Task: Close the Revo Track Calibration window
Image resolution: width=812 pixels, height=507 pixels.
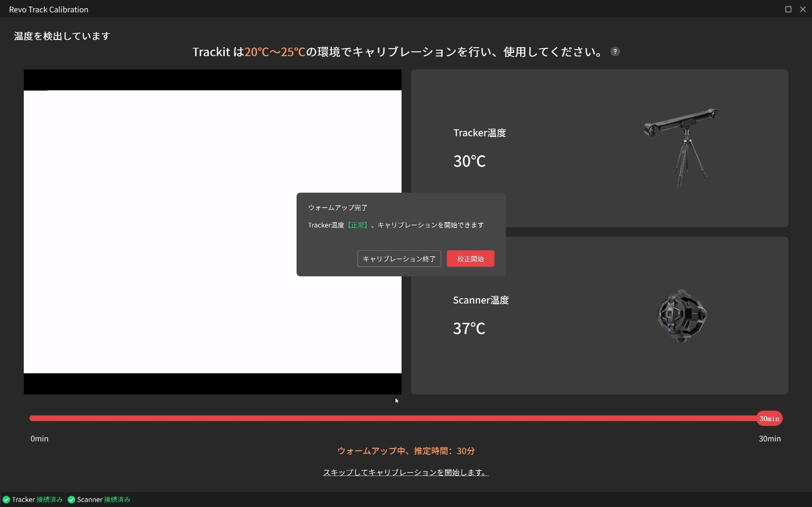Action: [802, 10]
